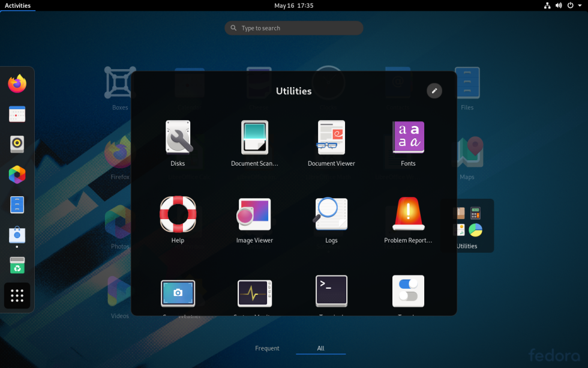Select the All apps tab

pos(320,348)
